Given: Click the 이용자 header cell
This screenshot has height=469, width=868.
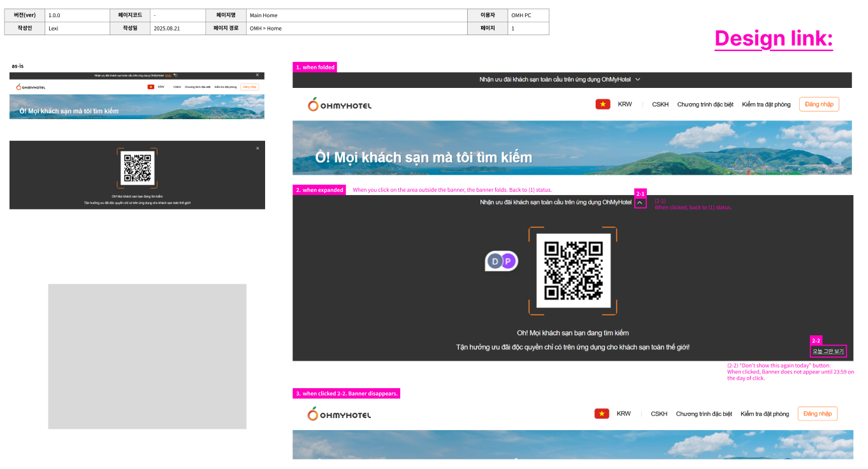Looking at the screenshot, I should pos(487,15).
